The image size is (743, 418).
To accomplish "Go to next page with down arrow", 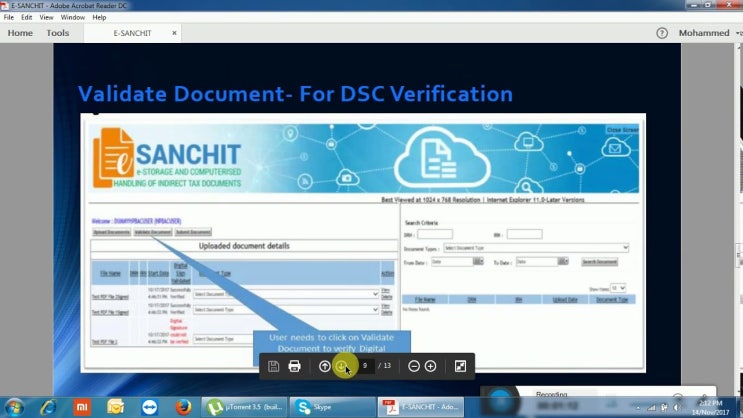I will (x=341, y=366).
